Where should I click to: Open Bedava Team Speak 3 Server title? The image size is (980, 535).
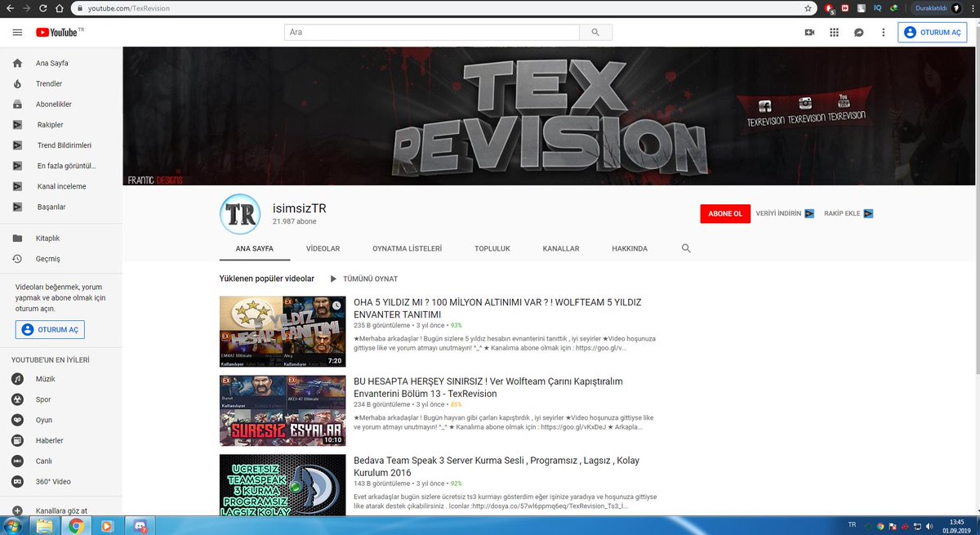[x=496, y=466]
